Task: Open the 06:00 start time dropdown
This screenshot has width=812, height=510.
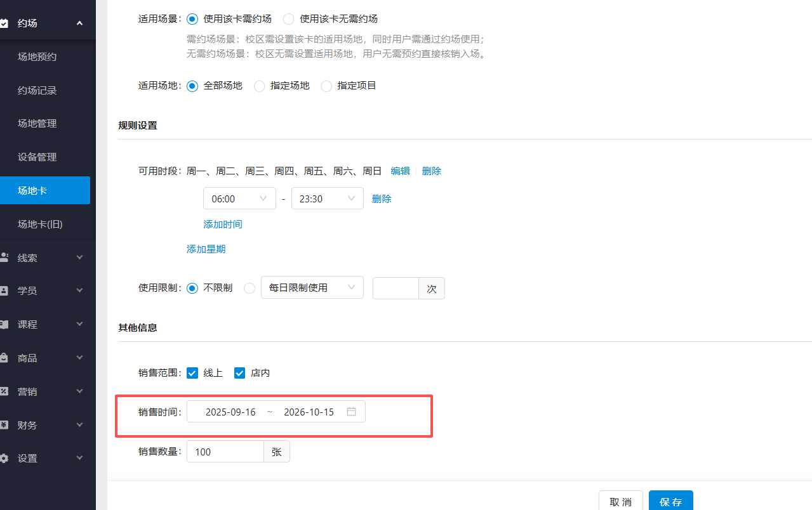Action: pos(239,198)
